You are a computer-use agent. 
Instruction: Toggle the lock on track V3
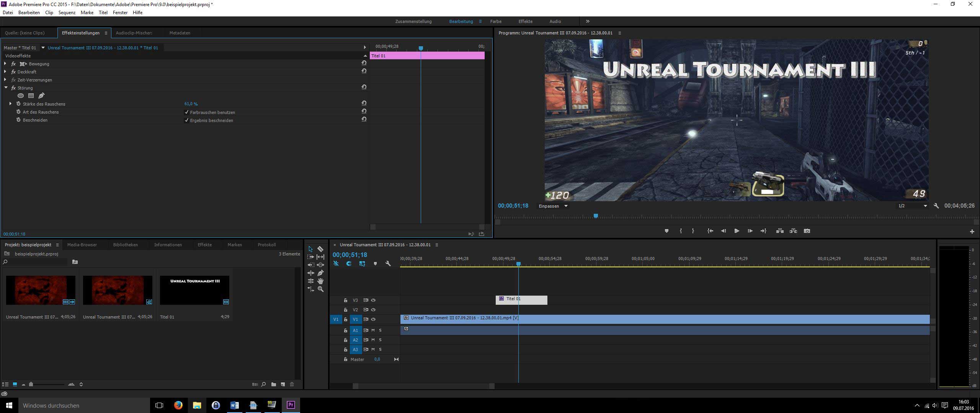tap(346, 300)
